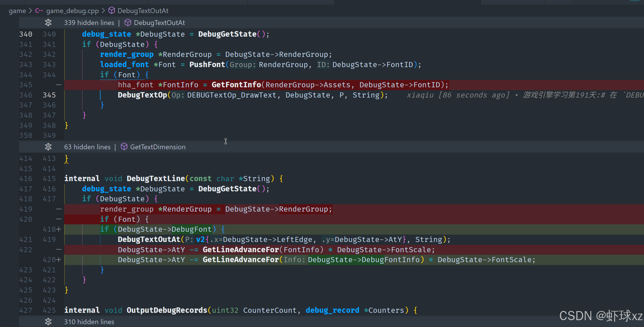Expand the 339 hidden lines label
The height and width of the screenshot is (327, 644).
(x=89, y=22)
